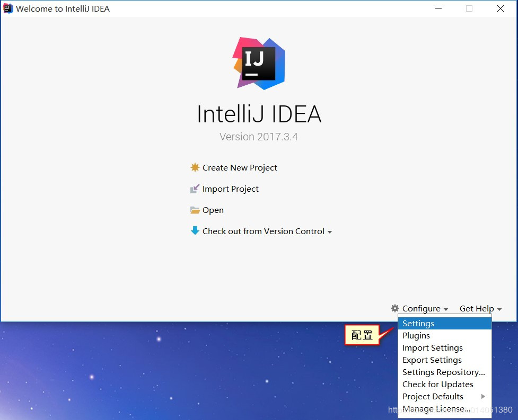Click the IntelliJ IDEA logo

[259, 64]
